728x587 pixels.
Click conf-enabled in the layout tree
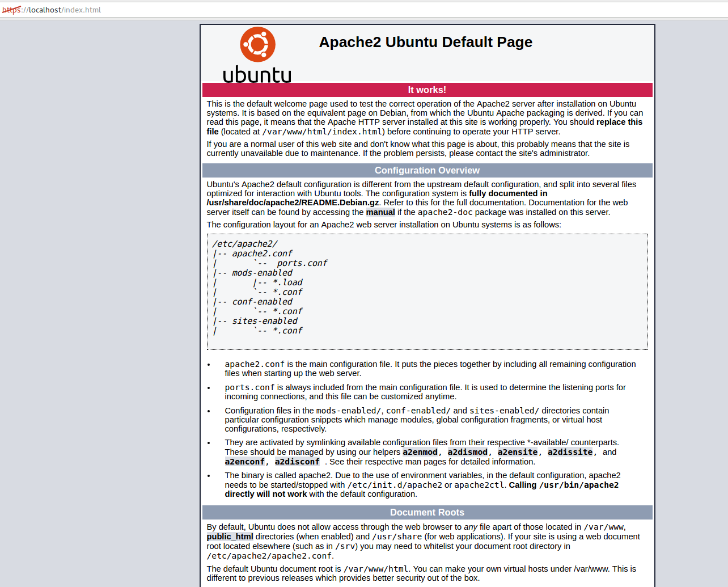[x=262, y=302]
